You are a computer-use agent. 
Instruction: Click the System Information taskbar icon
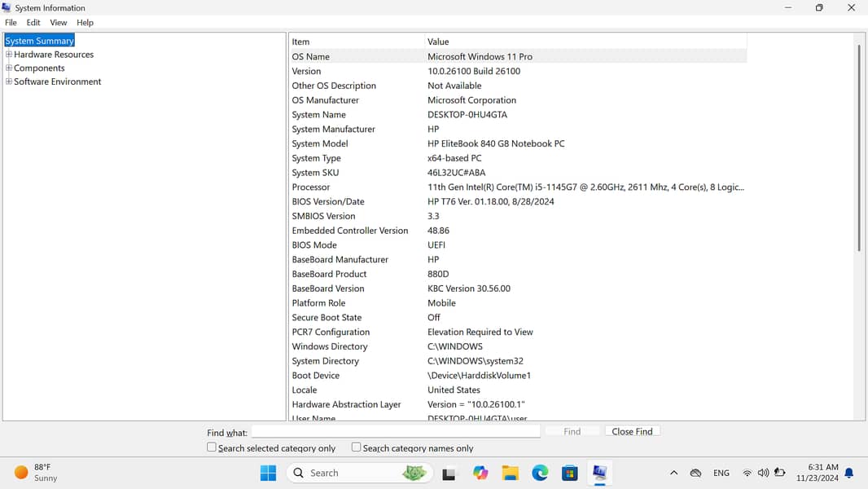[x=600, y=473]
